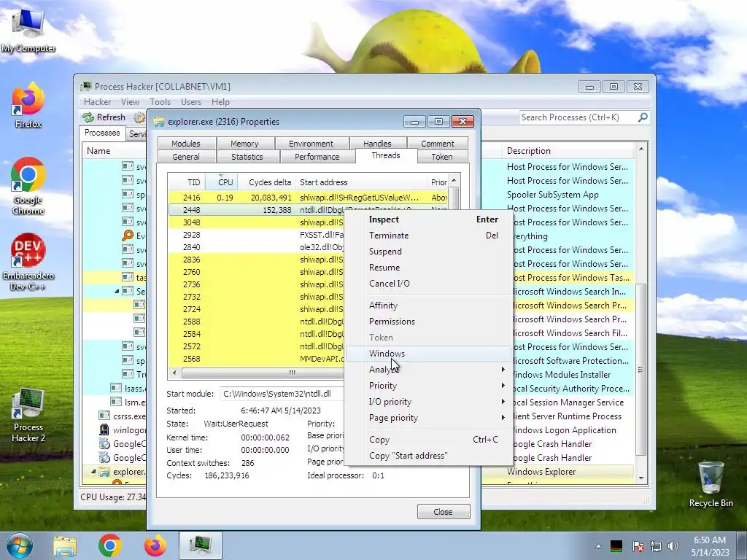The width and height of the screenshot is (747, 560).
Task: Click Close button in Properties dialog
Action: coord(443,512)
